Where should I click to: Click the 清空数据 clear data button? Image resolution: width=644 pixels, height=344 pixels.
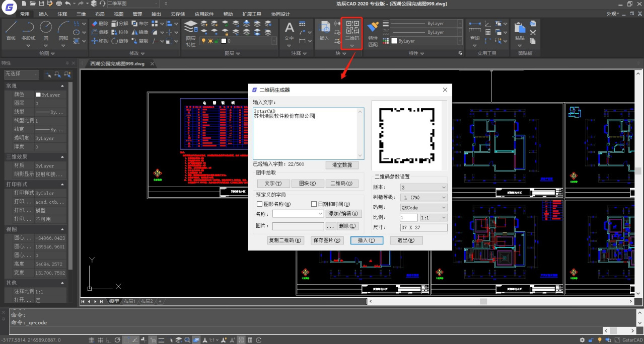tap(343, 165)
